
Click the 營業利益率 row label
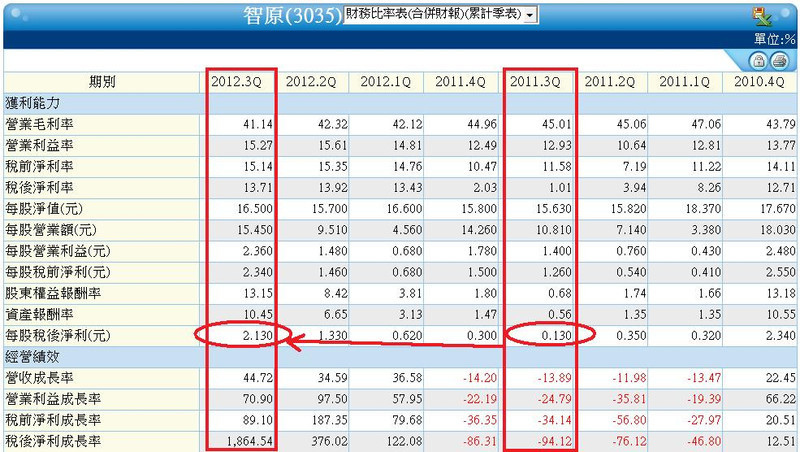(x=39, y=145)
